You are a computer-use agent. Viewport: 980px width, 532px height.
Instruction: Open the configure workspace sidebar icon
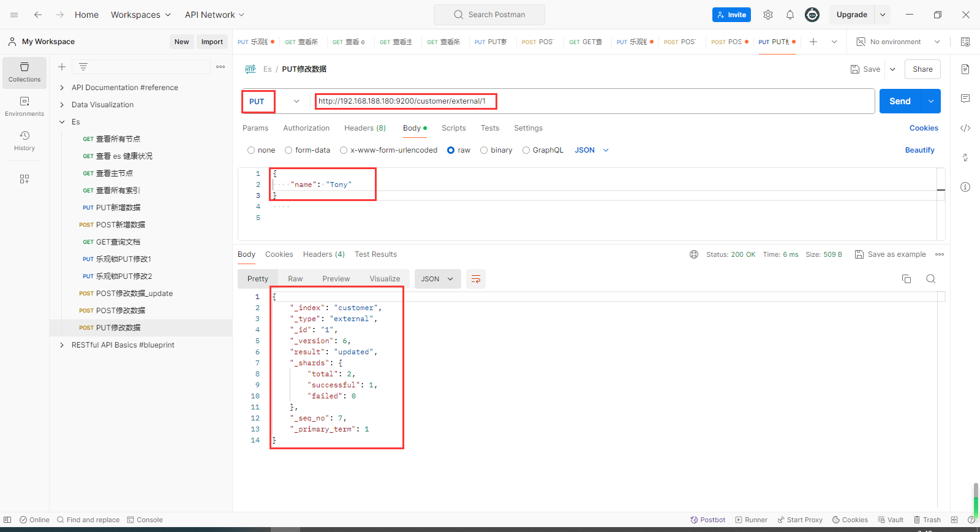coord(24,179)
